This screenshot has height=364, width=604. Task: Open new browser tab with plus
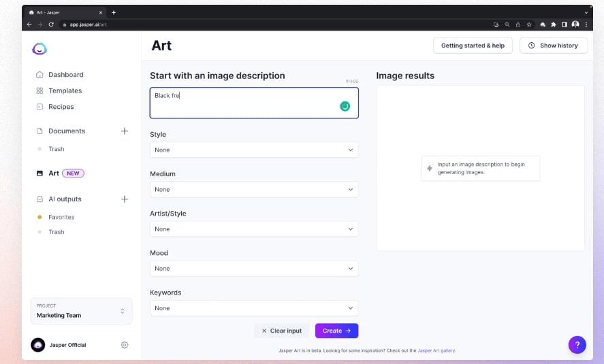pos(114,12)
